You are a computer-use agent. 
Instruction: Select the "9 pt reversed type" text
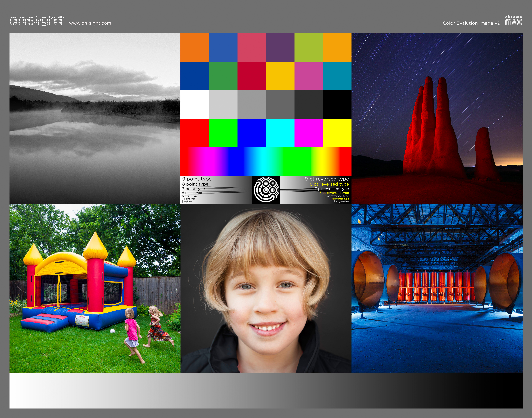click(x=327, y=179)
